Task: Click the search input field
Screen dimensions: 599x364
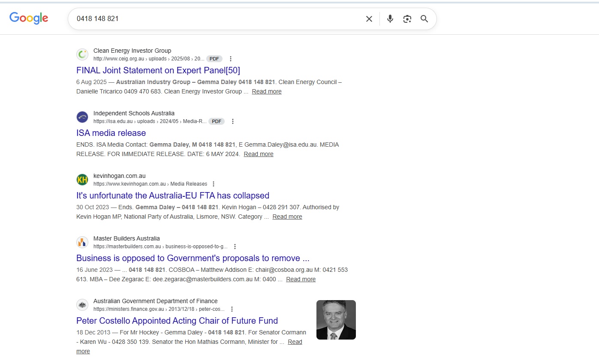Action: pyautogui.click(x=214, y=19)
